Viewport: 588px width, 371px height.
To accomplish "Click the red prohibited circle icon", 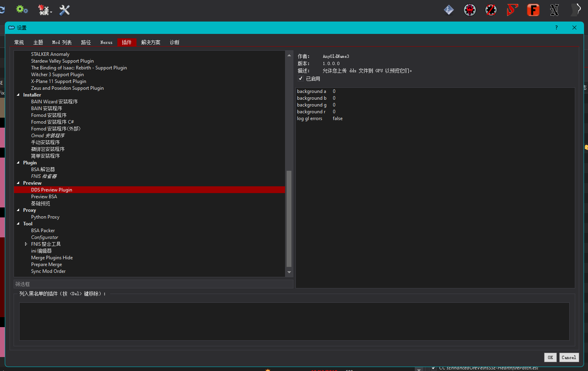I will coord(491,10).
